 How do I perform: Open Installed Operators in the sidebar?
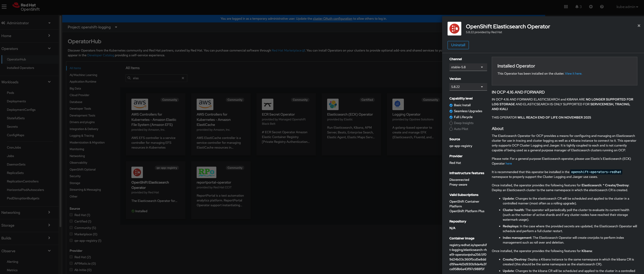(21, 68)
